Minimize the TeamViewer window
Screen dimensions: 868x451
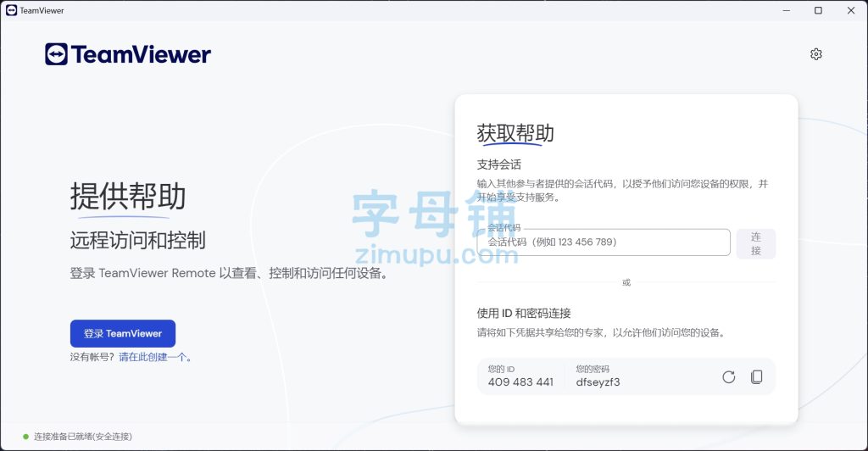pyautogui.click(x=786, y=10)
